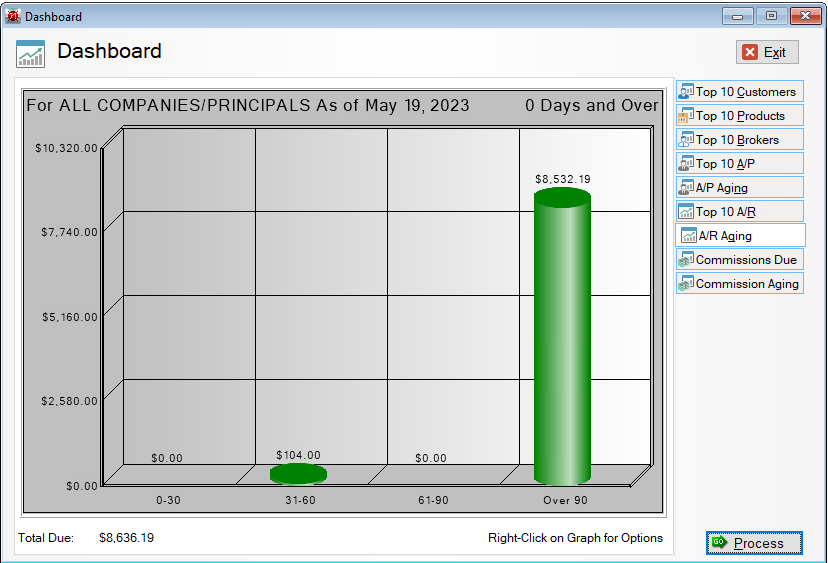Click the red X icon on Exit

(x=750, y=52)
